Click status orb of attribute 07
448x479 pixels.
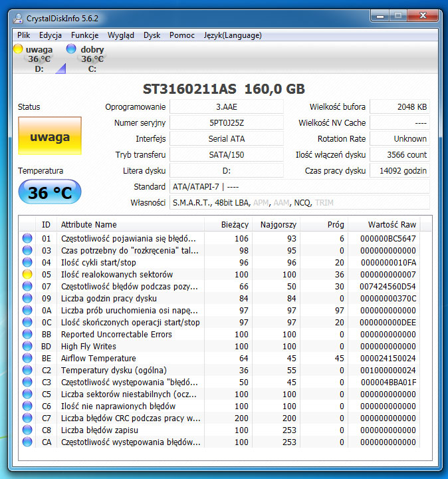(x=27, y=286)
